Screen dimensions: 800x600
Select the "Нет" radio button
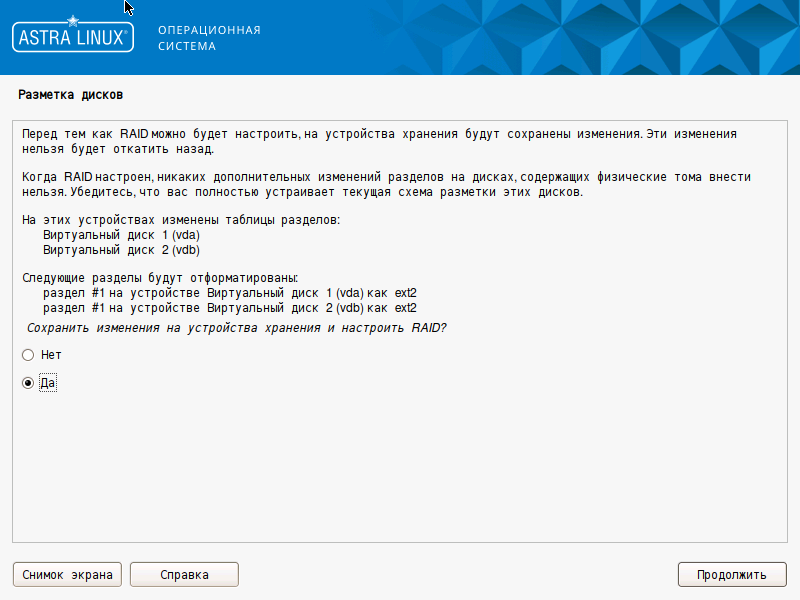[29, 355]
